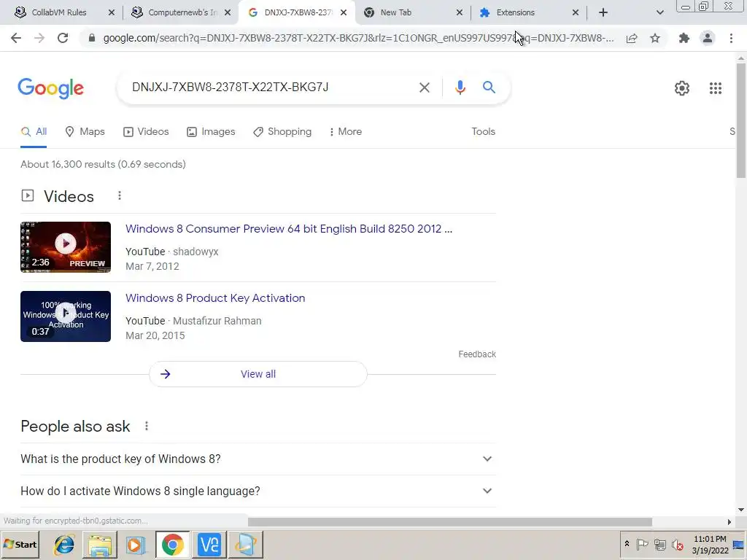The image size is (747, 560).
Task: Click the muted volume tray icon
Action: 677,544
